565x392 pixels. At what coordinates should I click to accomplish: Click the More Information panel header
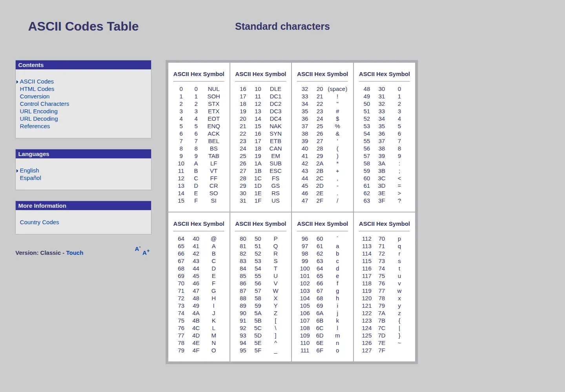coord(83,206)
